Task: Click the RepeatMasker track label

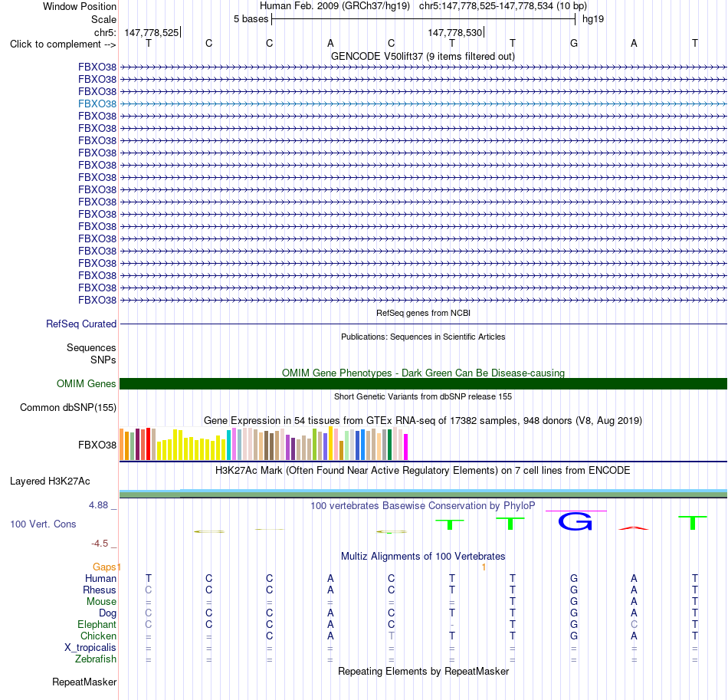Action: pos(84,682)
